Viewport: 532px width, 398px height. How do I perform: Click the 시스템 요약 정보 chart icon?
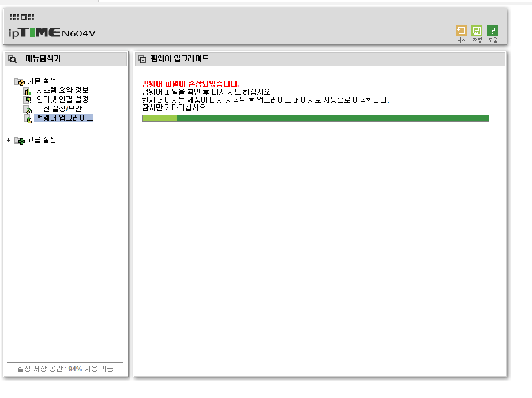(x=28, y=91)
